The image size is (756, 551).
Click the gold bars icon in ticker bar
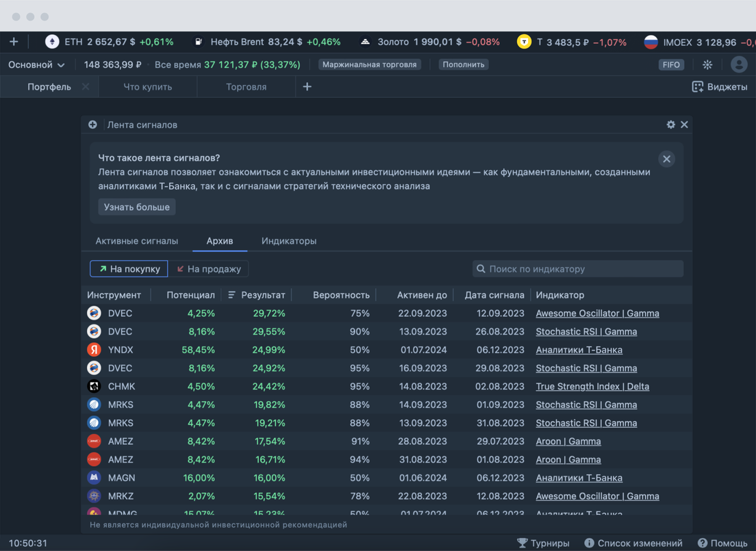point(366,42)
